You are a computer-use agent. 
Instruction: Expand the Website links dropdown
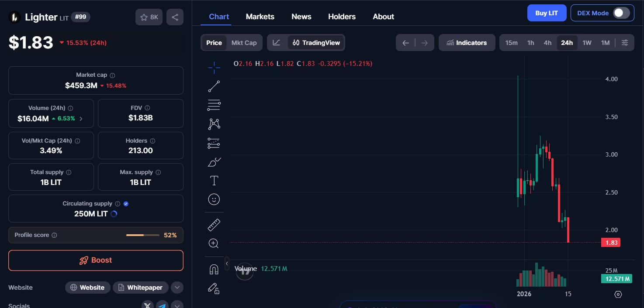[177, 287]
